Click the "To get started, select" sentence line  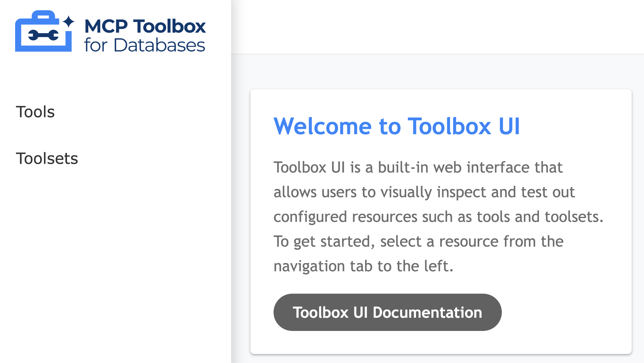(418, 242)
